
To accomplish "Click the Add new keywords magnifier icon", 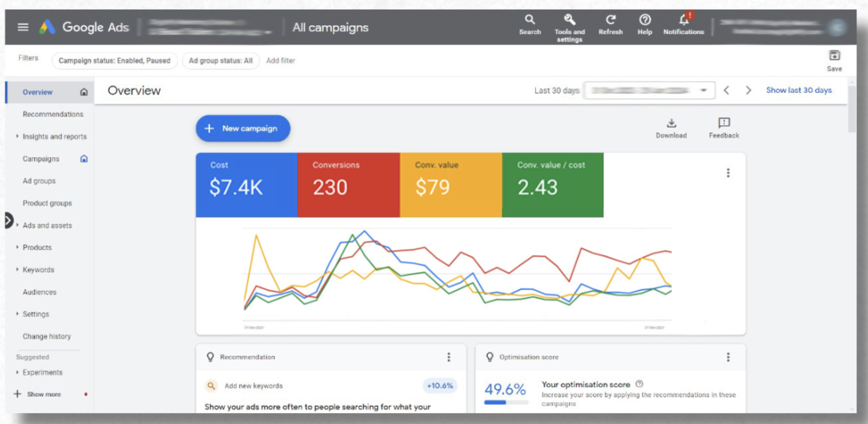I will pyautogui.click(x=211, y=386).
